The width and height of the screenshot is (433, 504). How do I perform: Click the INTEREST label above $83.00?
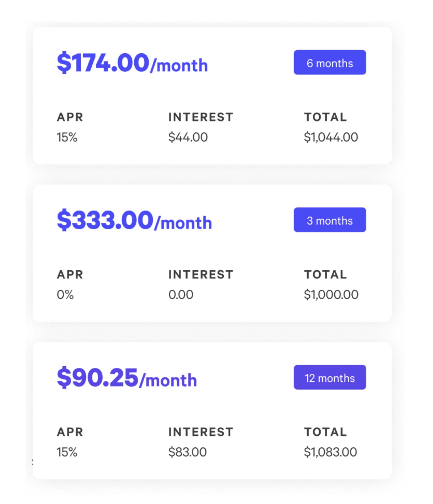pos(201,432)
